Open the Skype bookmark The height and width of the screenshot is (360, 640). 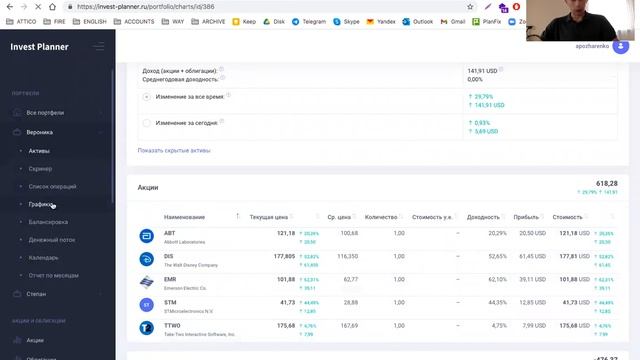point(346,22)
